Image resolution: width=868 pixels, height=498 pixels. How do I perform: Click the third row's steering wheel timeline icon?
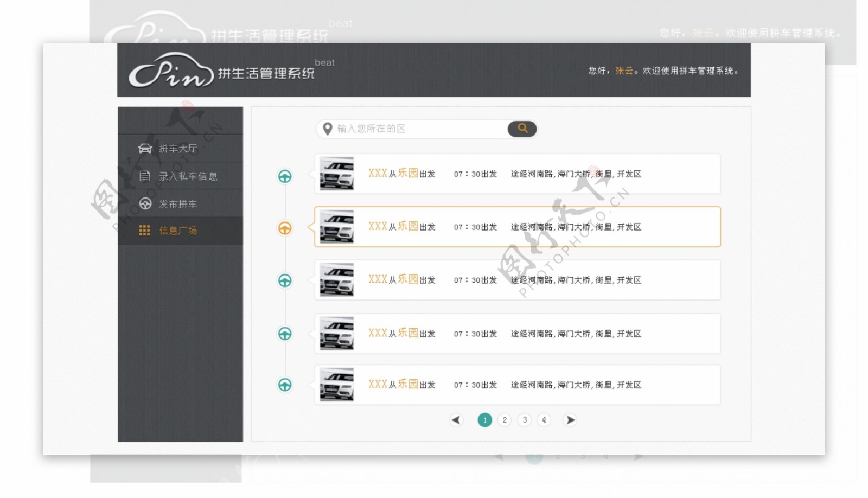tap(285, 280)
